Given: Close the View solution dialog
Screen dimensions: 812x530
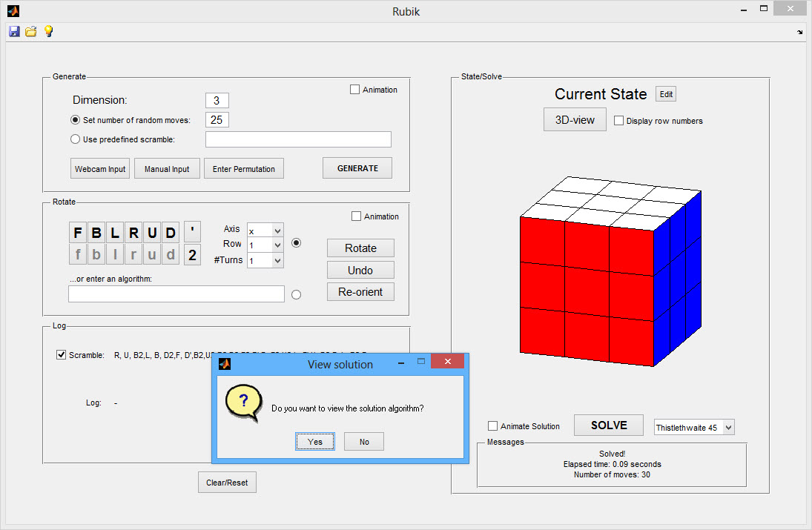Looking at the screenshot, I should coord(448,361).
